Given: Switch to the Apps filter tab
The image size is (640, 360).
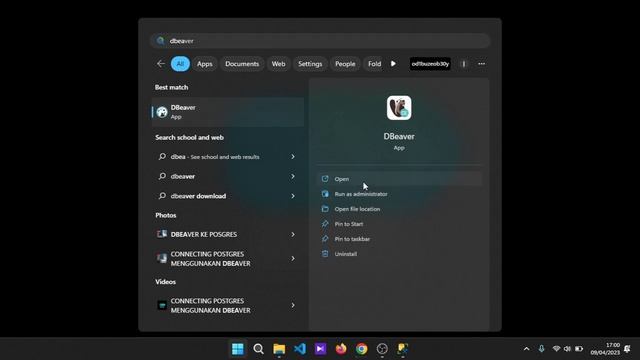Looking at the screenshot, I should tap(204, 64).
